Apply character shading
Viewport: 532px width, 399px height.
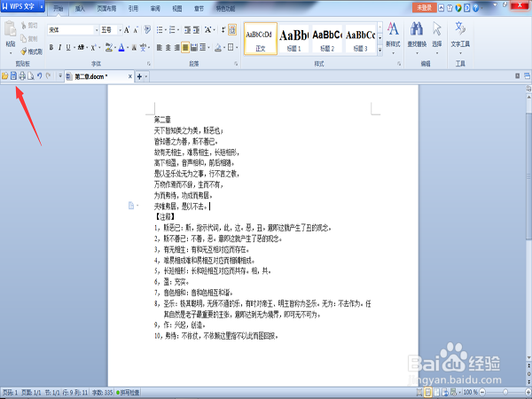pos(134,48)
